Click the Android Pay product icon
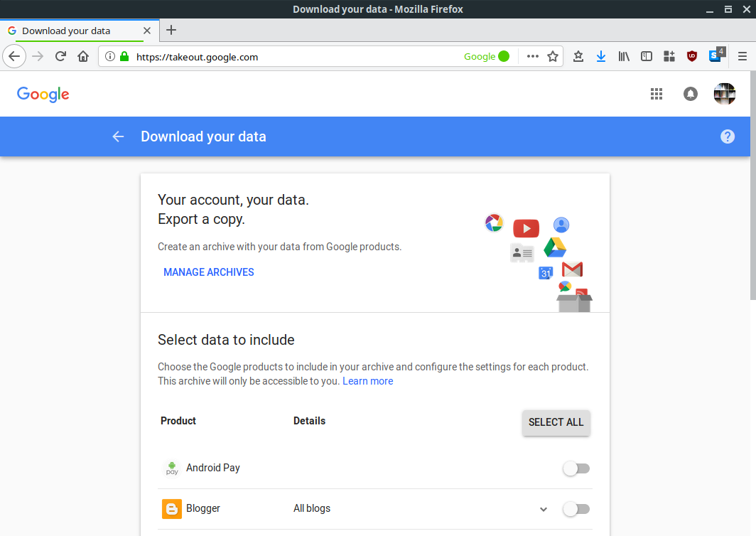This screenshot has height=536, width=756. click(172, 468)
